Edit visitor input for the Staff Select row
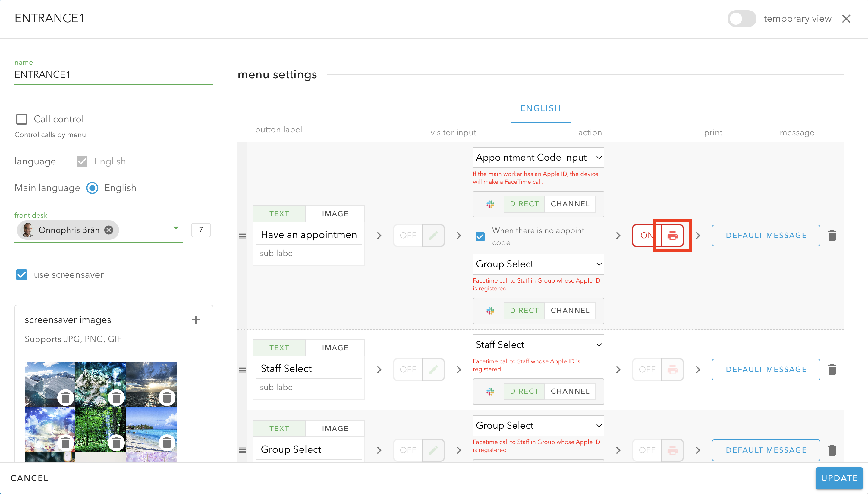868x494 pixels. click(x=433, y=370)
